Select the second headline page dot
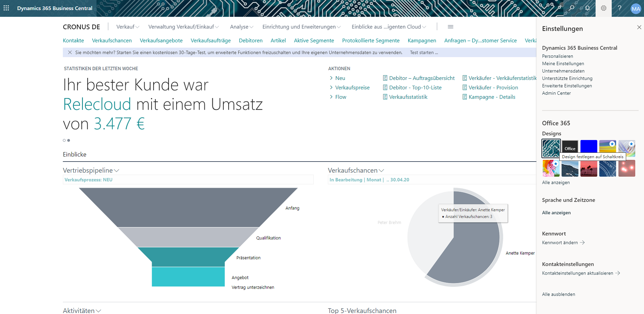This screenshot has width=644, height=314. pos(69,140)
